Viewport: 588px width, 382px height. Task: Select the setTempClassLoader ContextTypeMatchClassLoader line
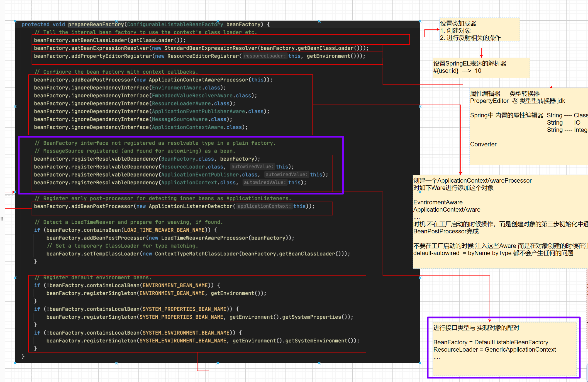[198, 254]
